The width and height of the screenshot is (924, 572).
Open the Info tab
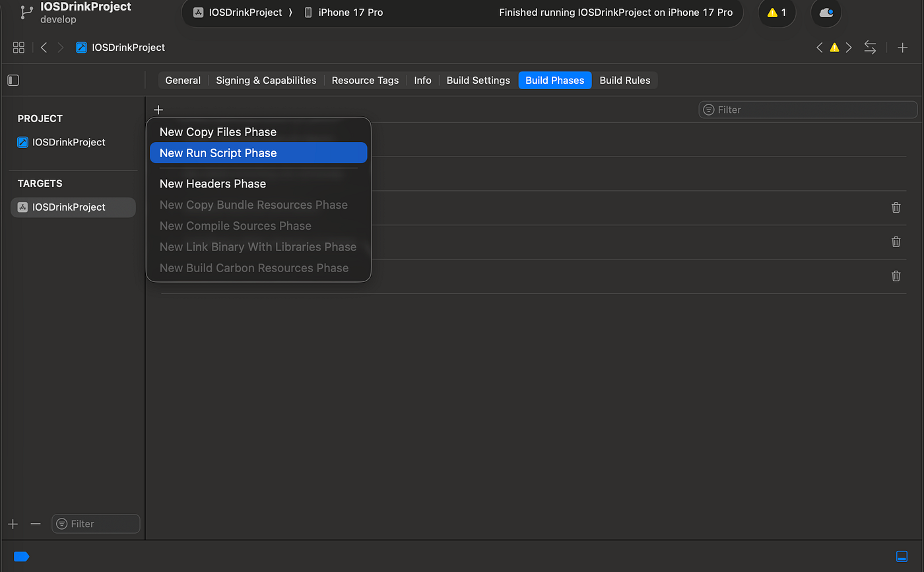pyautogui.click(x=422, y=81)
